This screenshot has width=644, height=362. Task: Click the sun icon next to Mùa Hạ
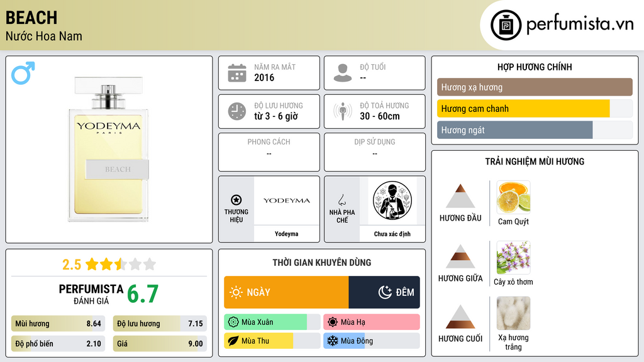tap(333, 322)
